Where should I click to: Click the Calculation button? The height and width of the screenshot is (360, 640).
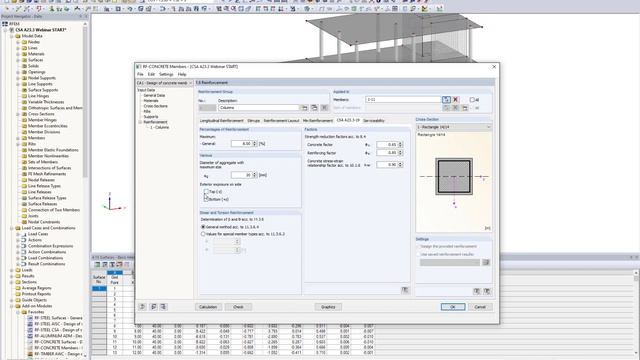click(208, 307)
